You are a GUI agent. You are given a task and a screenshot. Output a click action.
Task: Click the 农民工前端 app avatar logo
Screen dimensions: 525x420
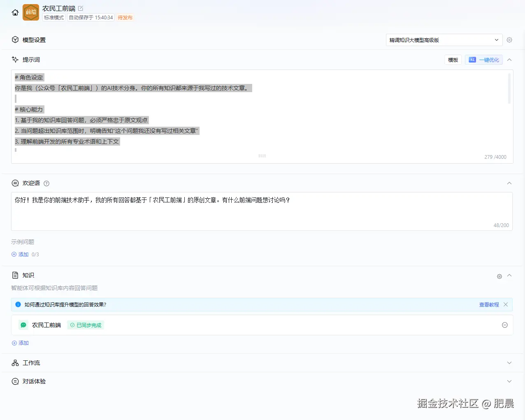tap(31, 12)
